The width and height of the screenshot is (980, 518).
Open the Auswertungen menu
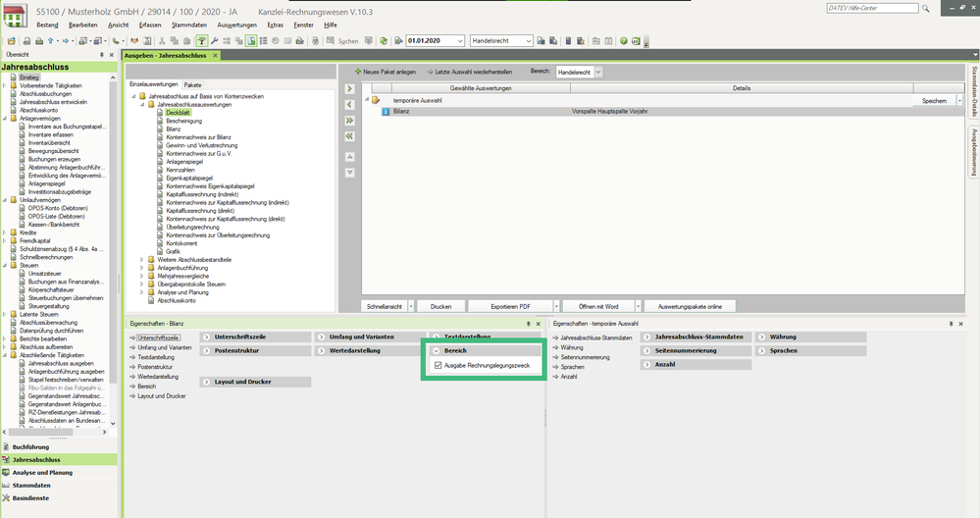[236, 25]
